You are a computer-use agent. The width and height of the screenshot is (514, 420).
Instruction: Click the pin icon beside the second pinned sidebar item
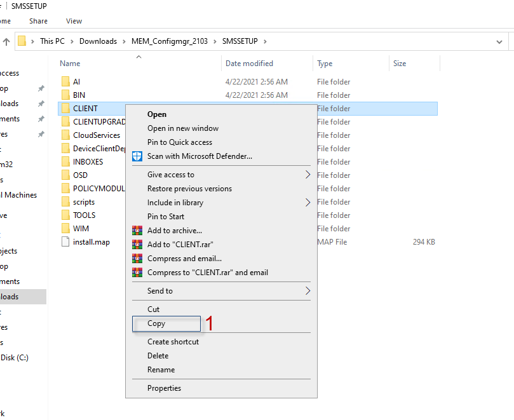pyautogui.click(x=41, y=104)
